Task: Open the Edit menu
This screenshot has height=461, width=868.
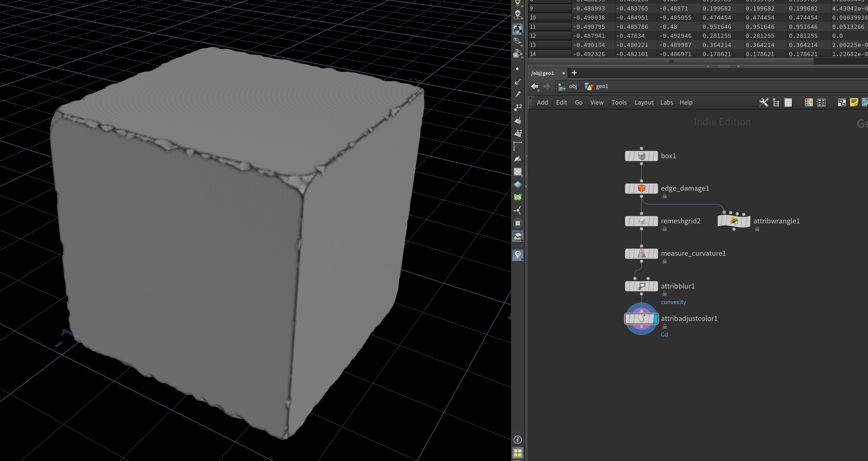Action: coord(561,103)
